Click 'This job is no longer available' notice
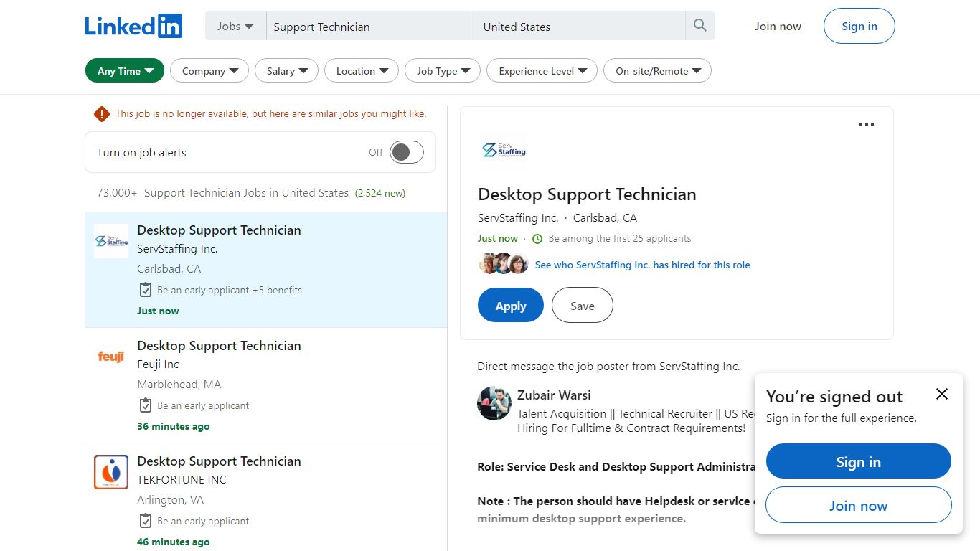Image resolution: width=980 pixels, height=551 pixels. click(x=271, y=113)
